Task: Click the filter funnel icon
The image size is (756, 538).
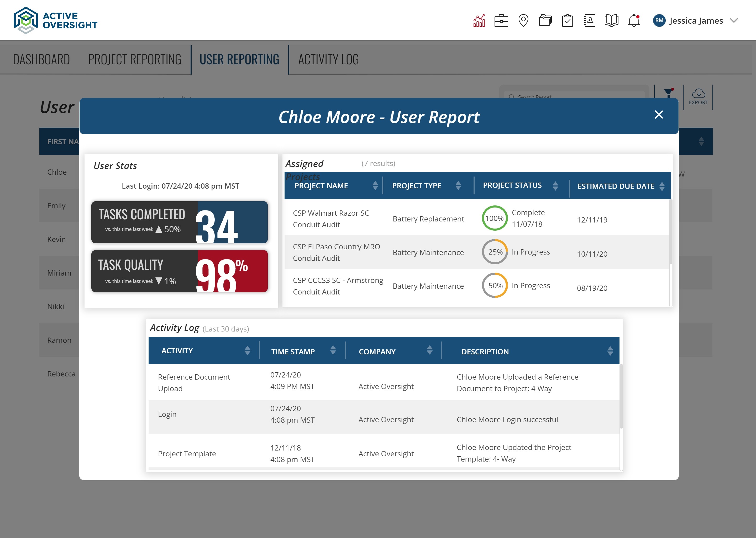Action: click(x=668, y=93)
